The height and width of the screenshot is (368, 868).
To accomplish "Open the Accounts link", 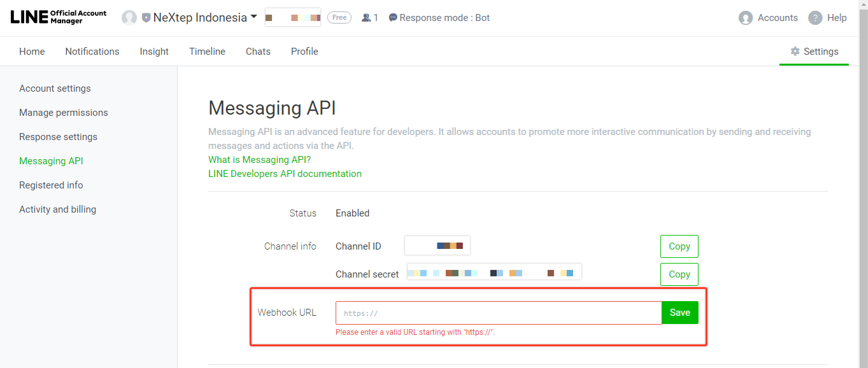I will tap(778, 18).
